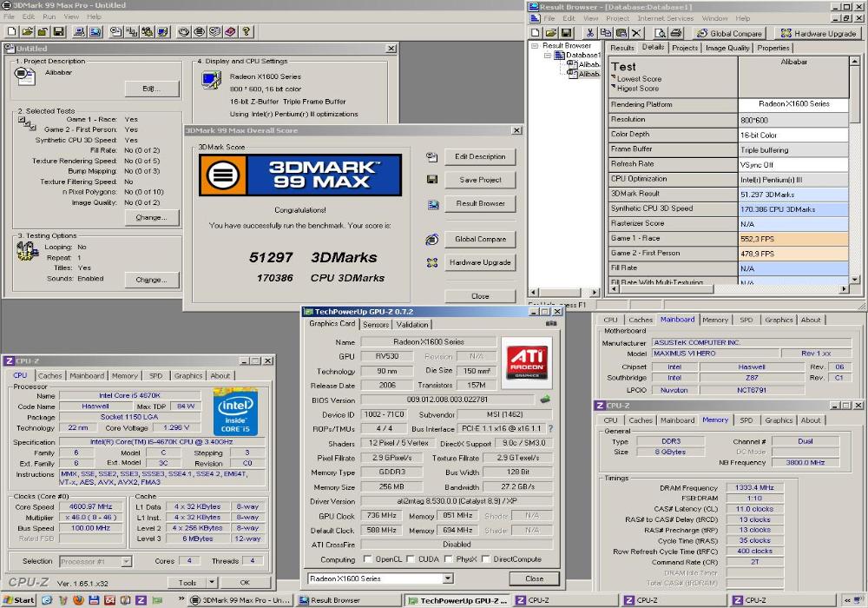This screenshot has height=608, width=868.
Task: Click the pink book icon in 3DMark toolbar
Action: [230, 31]
